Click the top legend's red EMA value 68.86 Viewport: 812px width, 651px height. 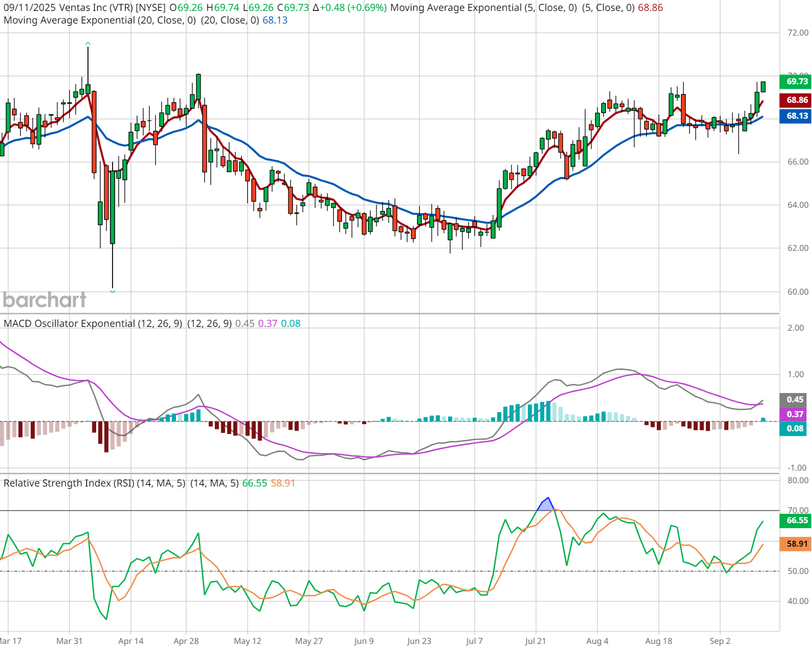pyautogui.click(x=650, y=8)
